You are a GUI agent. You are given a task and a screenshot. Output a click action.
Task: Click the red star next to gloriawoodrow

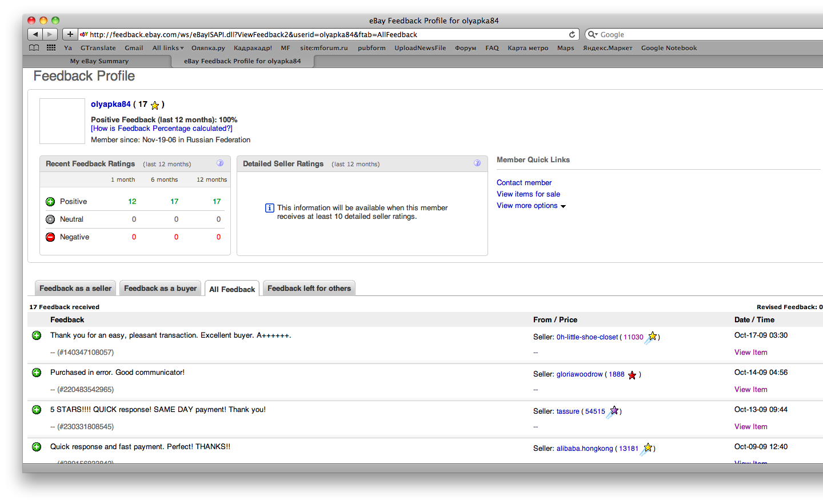632,375
